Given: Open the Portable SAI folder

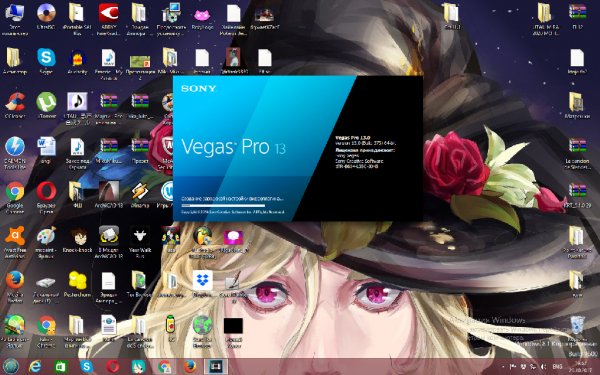Looking at the screenshot, I should (x=77, y=13).
